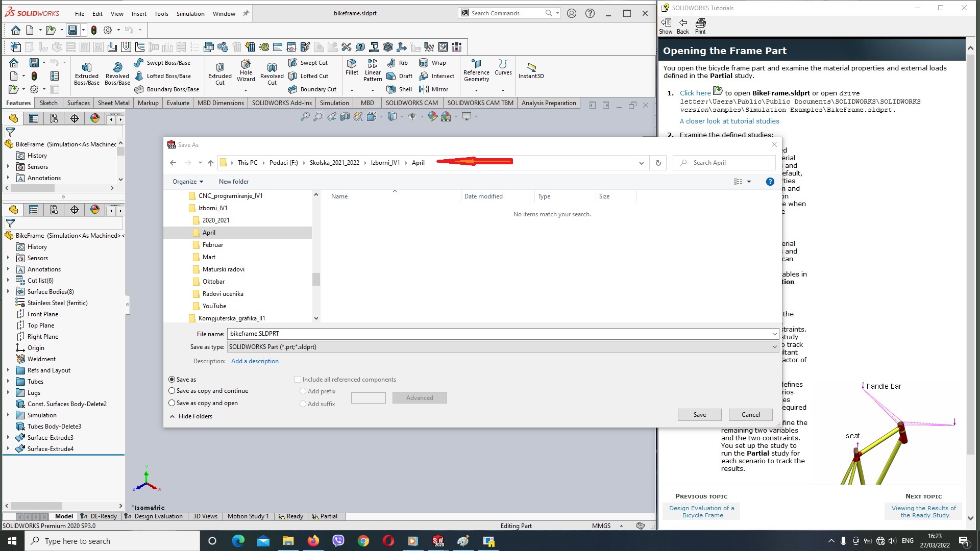Select 'Save as copy and open' option
Screen dimensions: 980x551
click(x=172, y=403)
